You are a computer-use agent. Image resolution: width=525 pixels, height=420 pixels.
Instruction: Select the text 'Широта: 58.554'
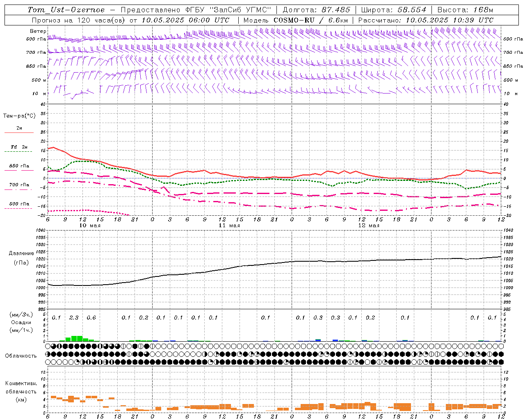(394, 10)
